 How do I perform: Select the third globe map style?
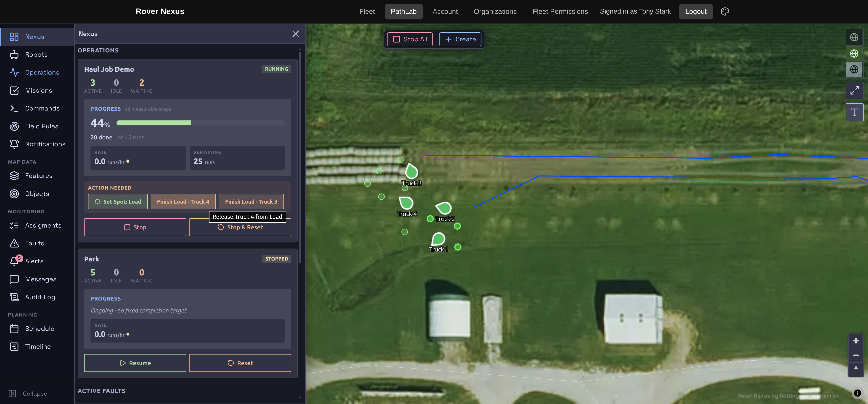(854, 69)
